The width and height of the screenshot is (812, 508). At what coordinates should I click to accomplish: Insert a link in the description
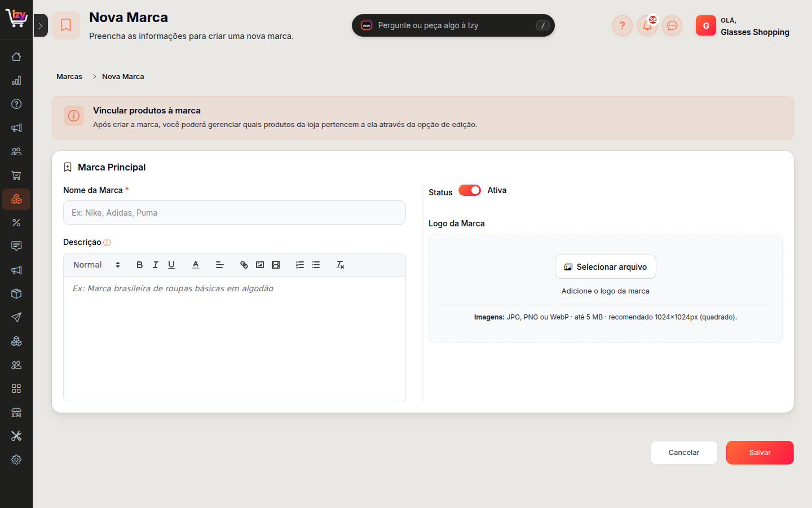click(244, 265)
